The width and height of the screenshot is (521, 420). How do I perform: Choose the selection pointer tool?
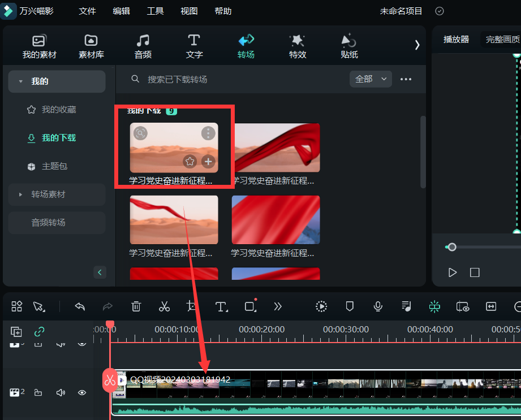39,306
